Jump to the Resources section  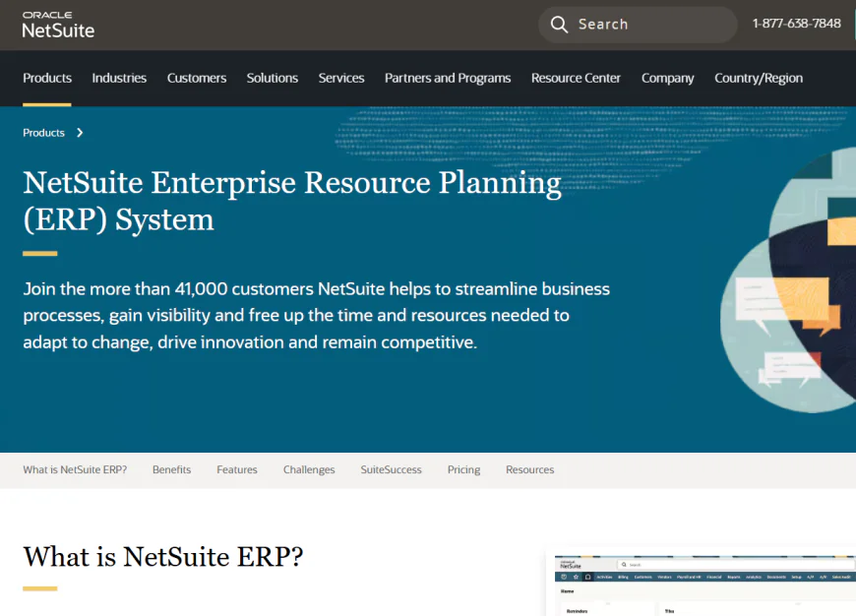(x=529, y=469)
